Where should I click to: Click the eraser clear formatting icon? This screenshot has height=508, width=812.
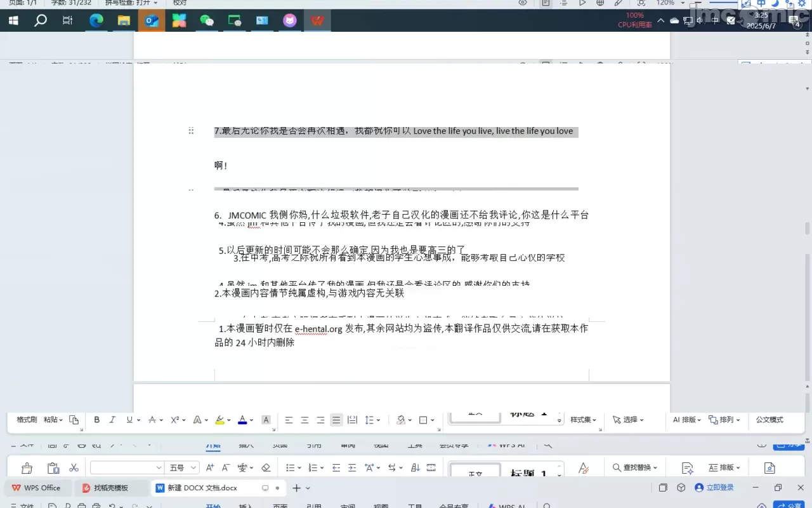(x=266, y=468)
